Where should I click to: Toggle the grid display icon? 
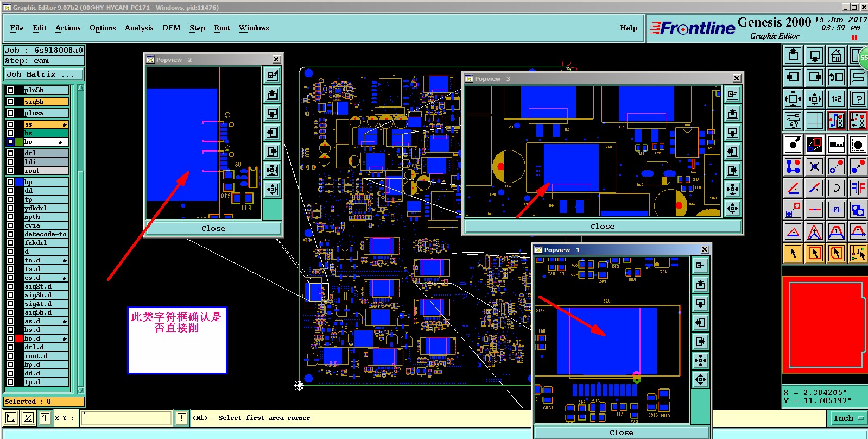click(815, 121)
